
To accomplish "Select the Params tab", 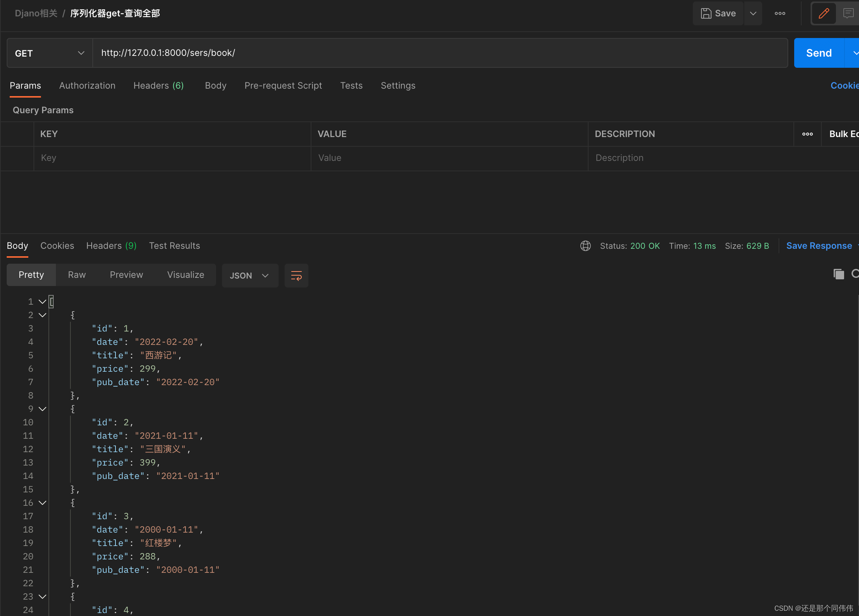I will pos(25,86).
